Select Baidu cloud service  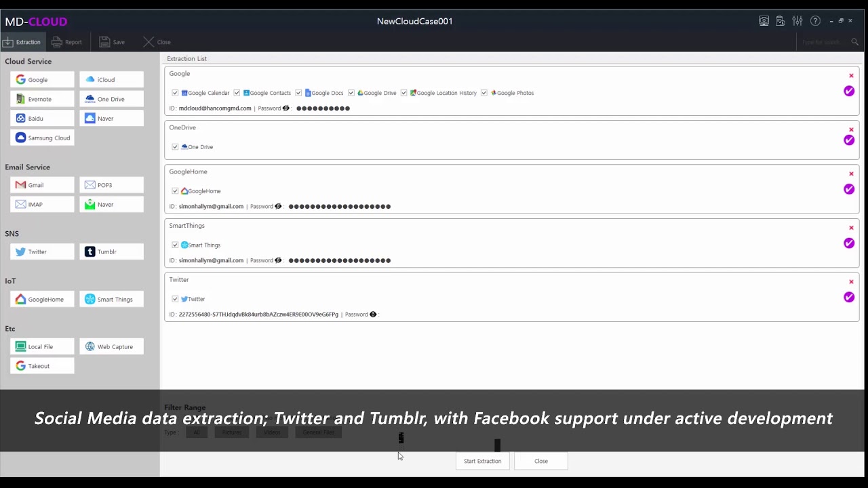42,118
